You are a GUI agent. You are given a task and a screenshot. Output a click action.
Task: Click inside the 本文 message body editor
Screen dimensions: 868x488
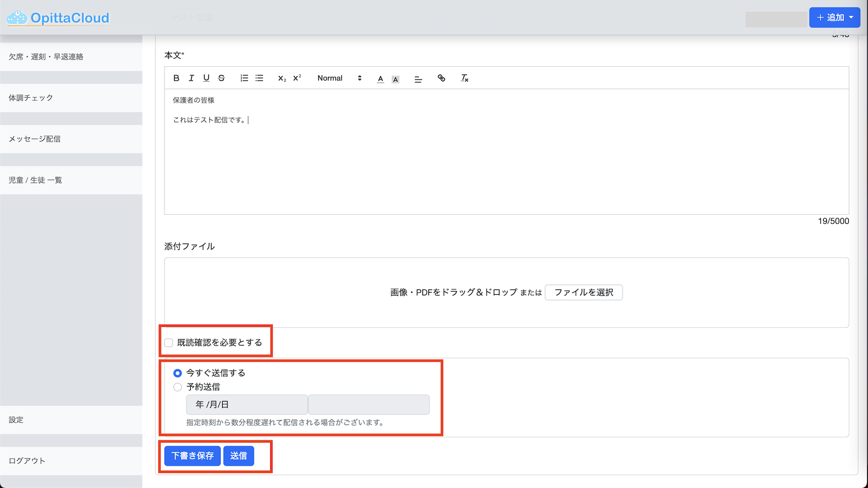point(506,152)
